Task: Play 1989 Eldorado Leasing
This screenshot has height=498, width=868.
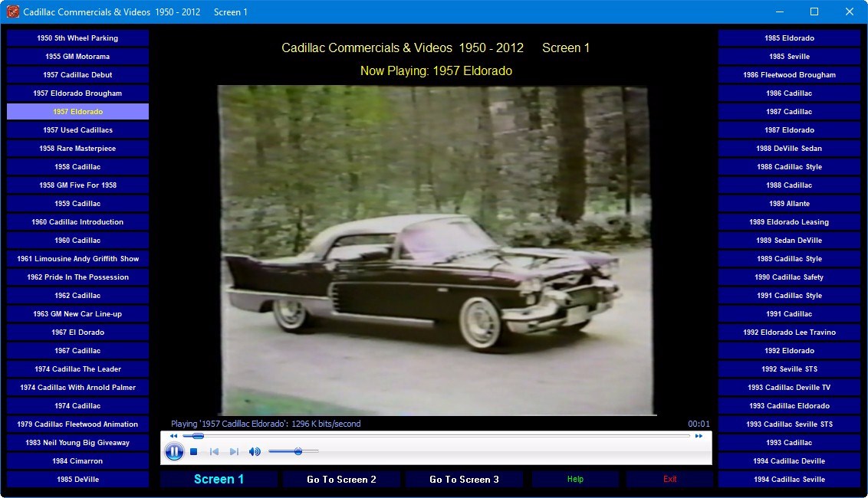Action: 789,222
